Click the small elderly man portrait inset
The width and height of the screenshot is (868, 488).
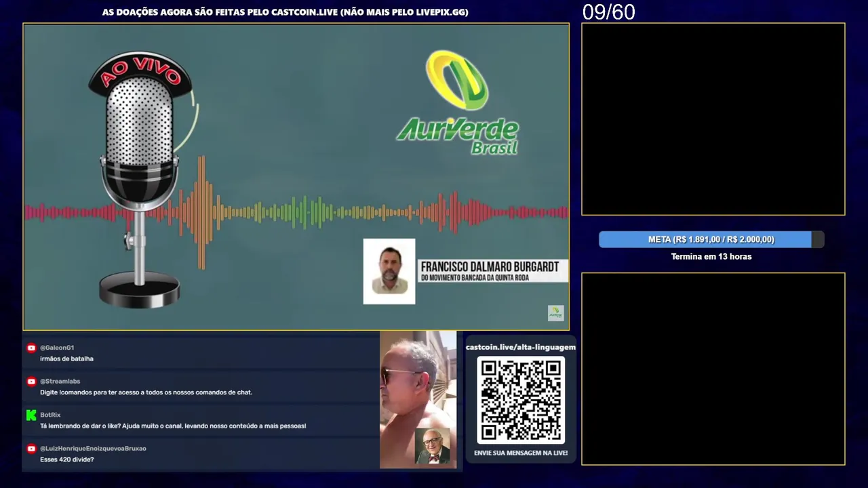[432, 446]
